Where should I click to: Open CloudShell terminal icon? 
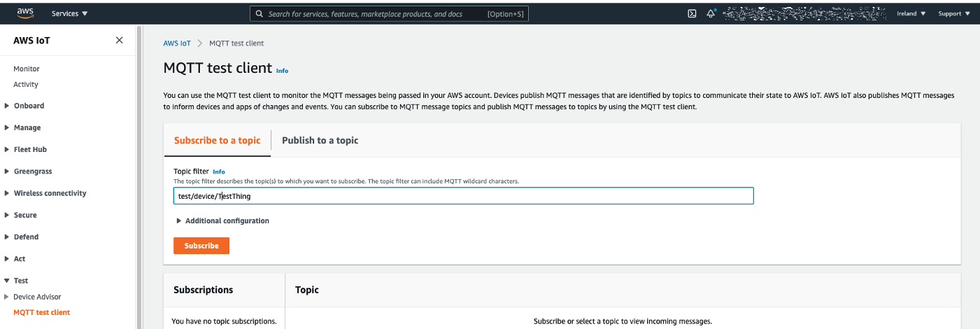click(x=692, y=13)
